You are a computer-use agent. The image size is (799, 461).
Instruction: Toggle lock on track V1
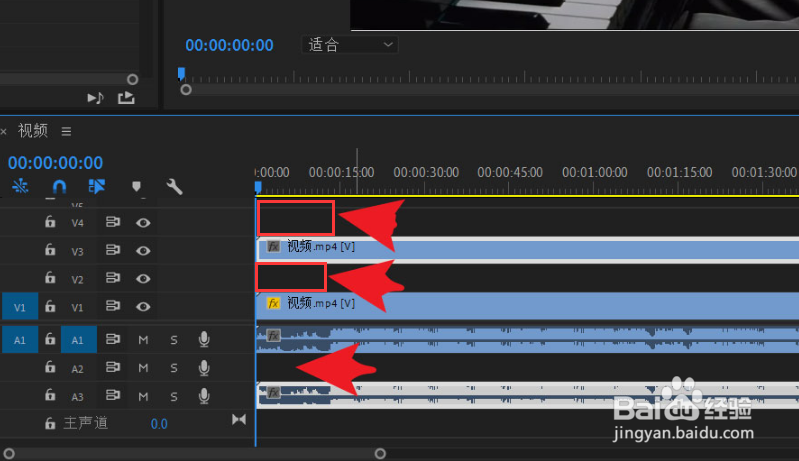pyautogui.click(x=50, y=306)
